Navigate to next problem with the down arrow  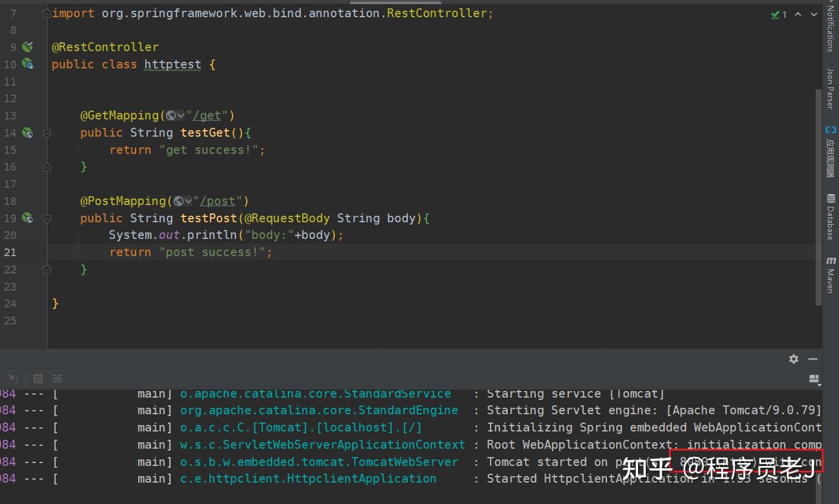coord(813,14)
